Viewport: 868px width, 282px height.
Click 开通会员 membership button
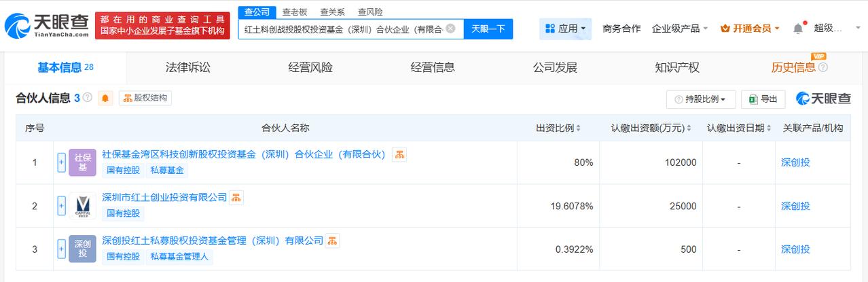coord(750,29)
